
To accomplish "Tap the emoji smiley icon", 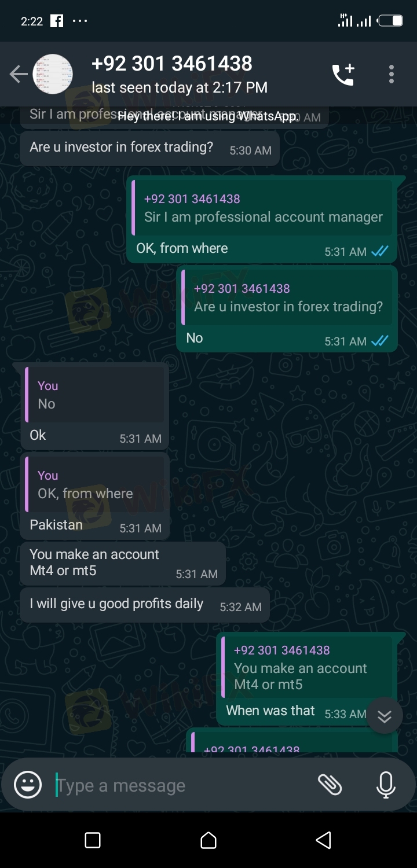I will pos(28,785).
